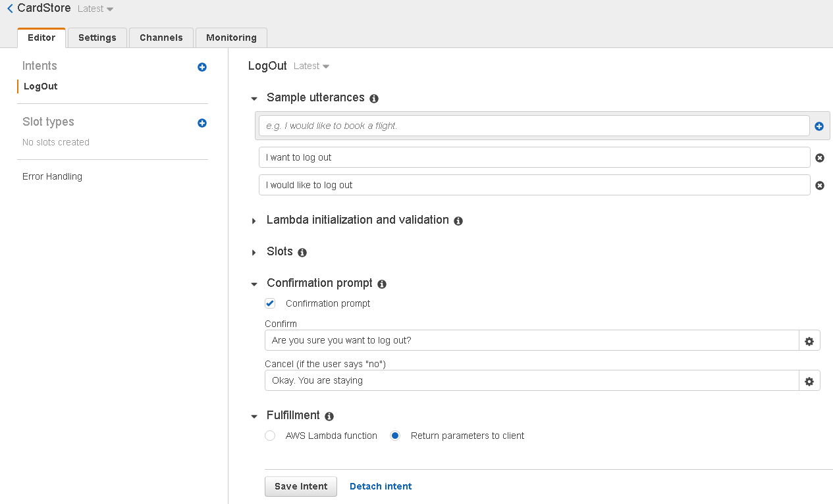Open the Monitoring tab
This screenshot has height=504, width=833.
(231, 38)
